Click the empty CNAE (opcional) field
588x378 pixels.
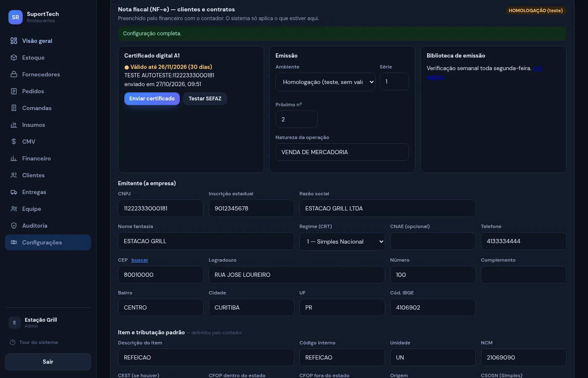tap(433, 241)
